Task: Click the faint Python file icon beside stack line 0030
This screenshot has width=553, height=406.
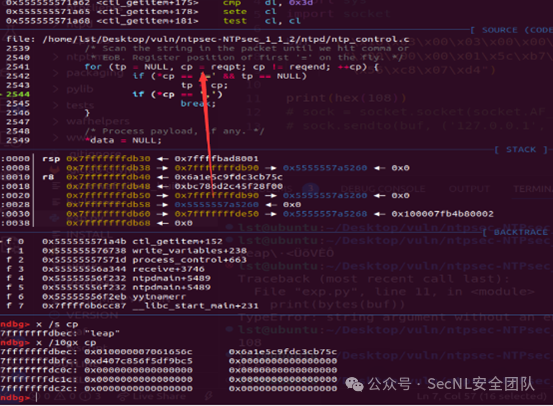Action: (x=54, y=217)
